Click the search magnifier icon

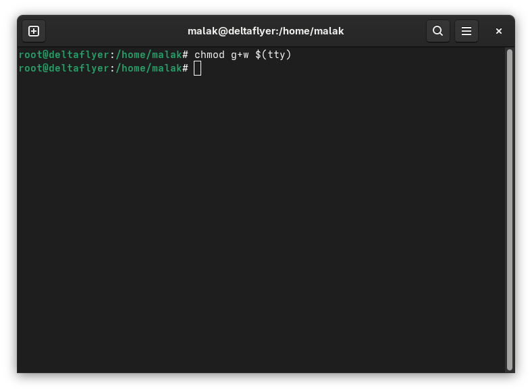[x=437, y=31]
